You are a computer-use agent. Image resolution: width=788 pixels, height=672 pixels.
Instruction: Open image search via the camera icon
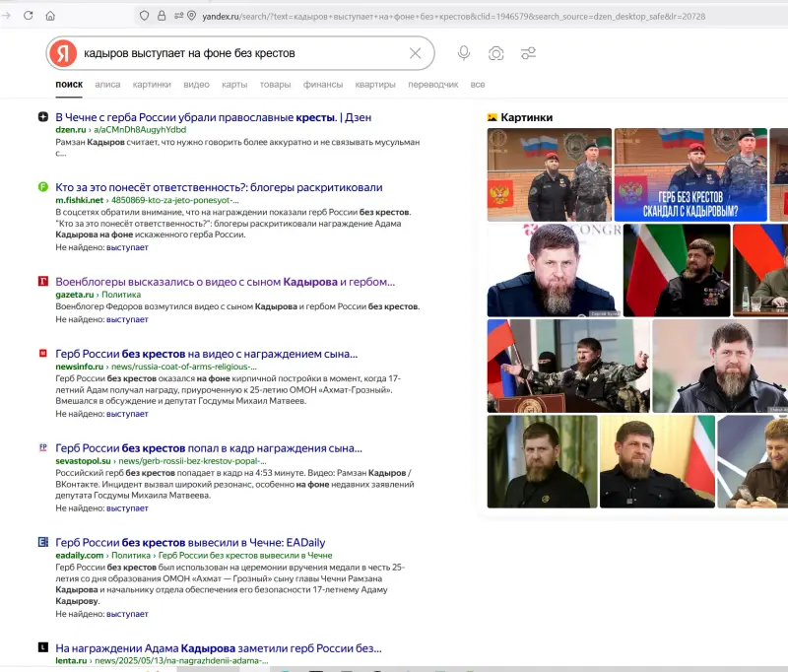point(496,53)
